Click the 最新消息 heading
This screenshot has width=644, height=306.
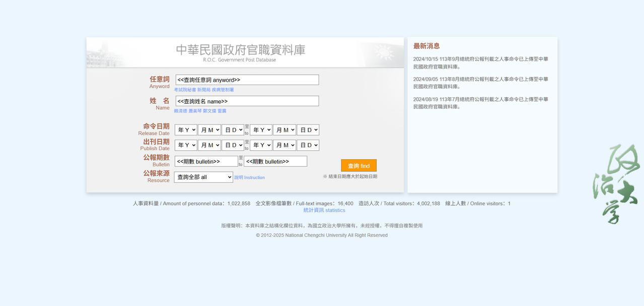(x=426, y=46)
